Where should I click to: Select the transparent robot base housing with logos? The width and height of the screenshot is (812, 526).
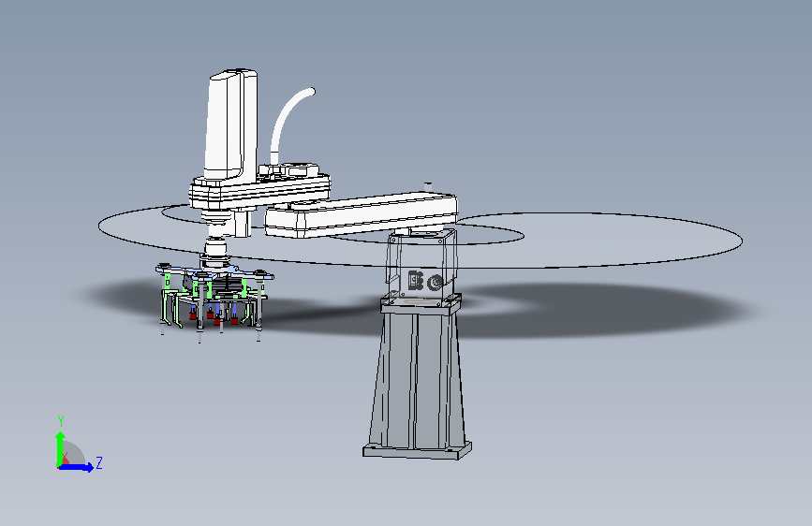point(421,267)
